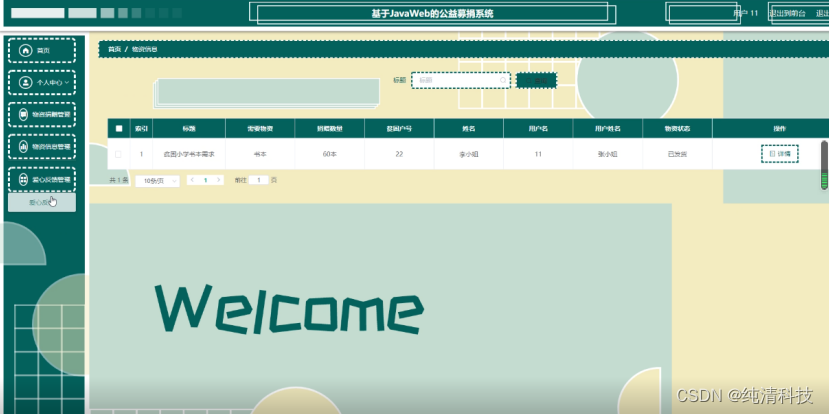829x414 pixels.
Task: Click the 共 1 条 total count text
Action: pyautogui.click(x=119, y=180)
